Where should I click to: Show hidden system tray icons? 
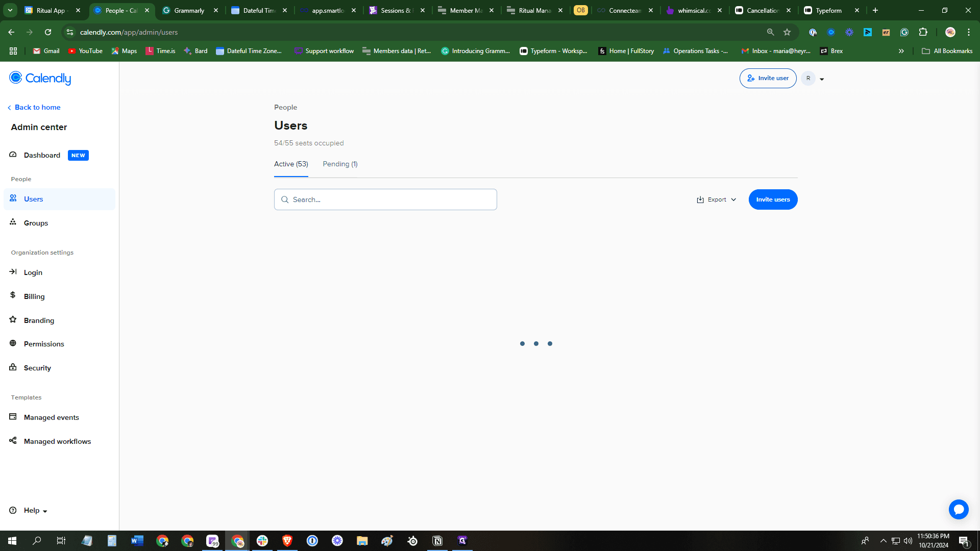pyautogui.click(x=883, y=541)
